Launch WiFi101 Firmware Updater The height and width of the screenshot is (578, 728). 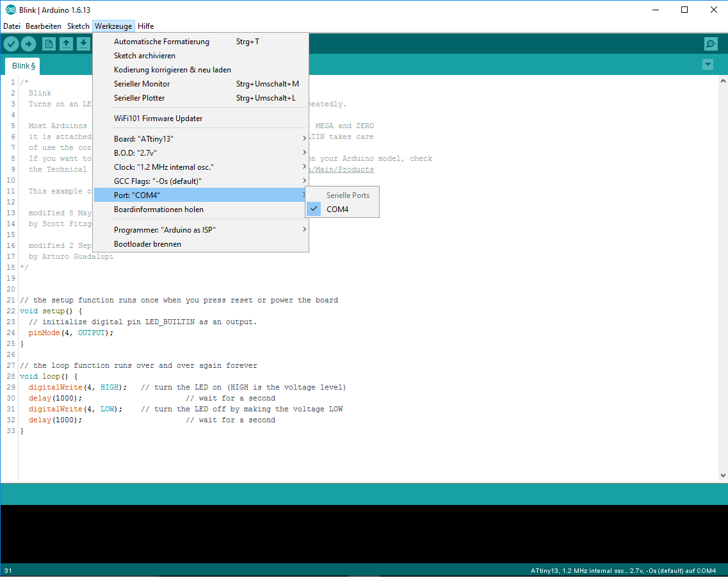pyautogui.click(x=201, y=119)
